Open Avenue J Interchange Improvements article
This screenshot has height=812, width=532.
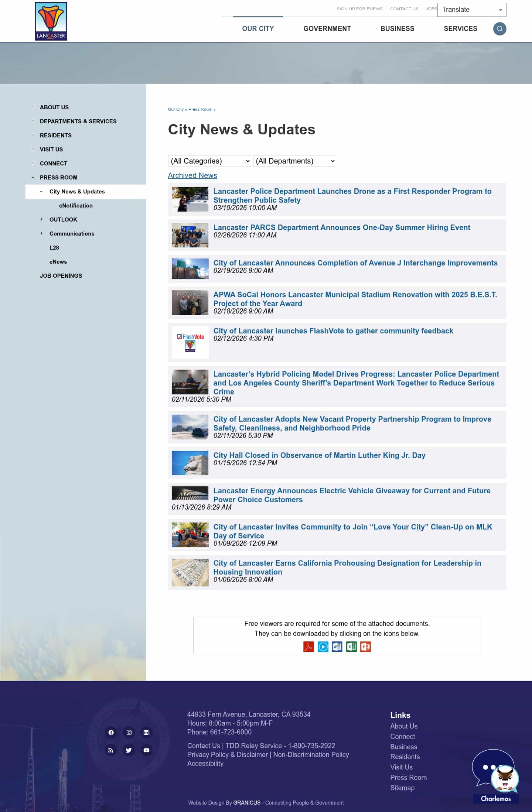coord(355,263)
